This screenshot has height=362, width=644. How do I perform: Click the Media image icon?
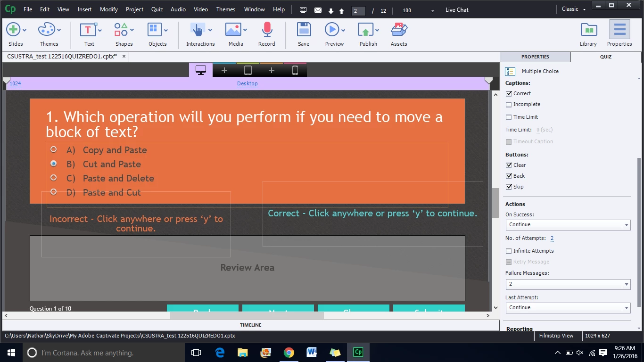click(x=233, y=29)
